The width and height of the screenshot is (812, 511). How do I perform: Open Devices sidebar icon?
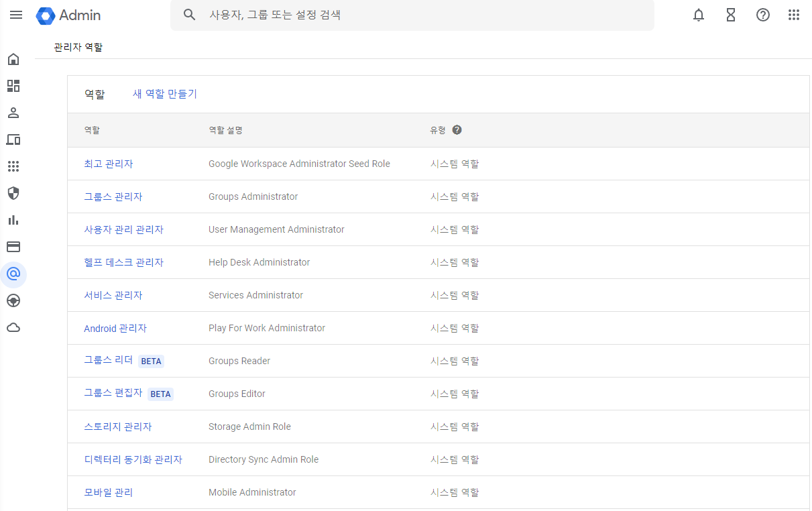pyautogui.click(x=13, y=139)
